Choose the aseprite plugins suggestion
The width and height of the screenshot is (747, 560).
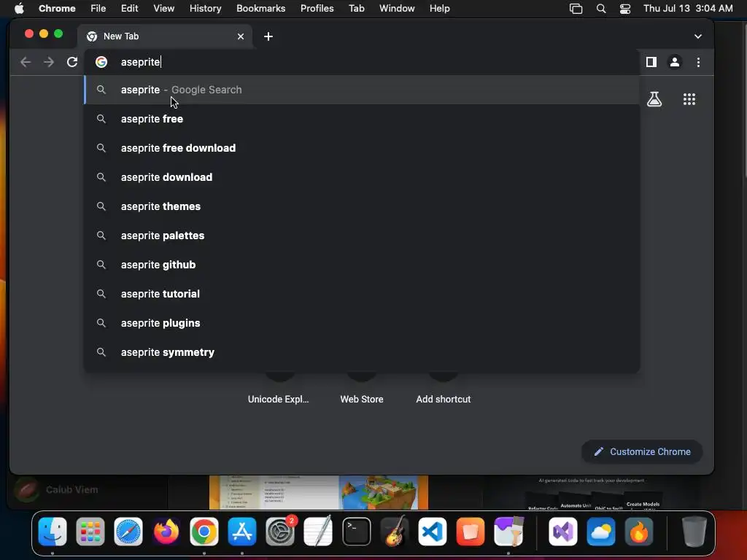[x=362, y=323]
